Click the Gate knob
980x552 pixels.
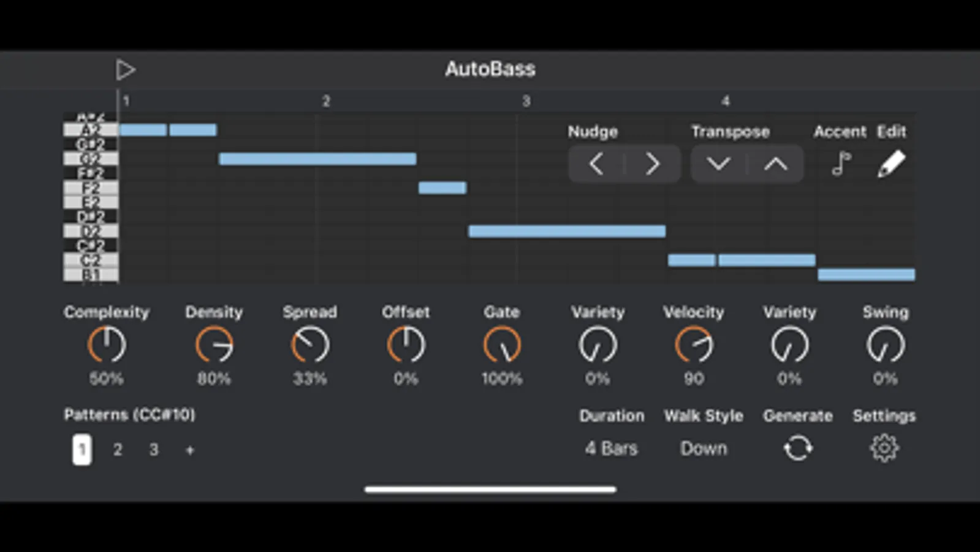click(502, 345)
